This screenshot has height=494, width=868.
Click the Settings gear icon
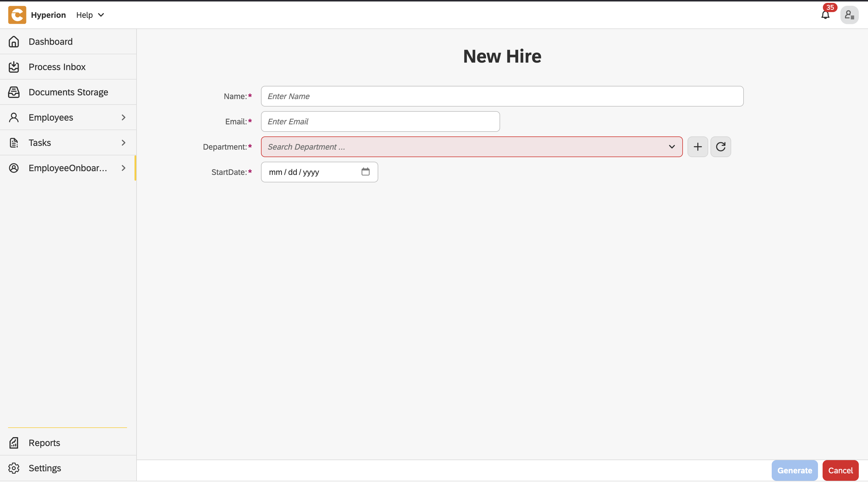14,468
